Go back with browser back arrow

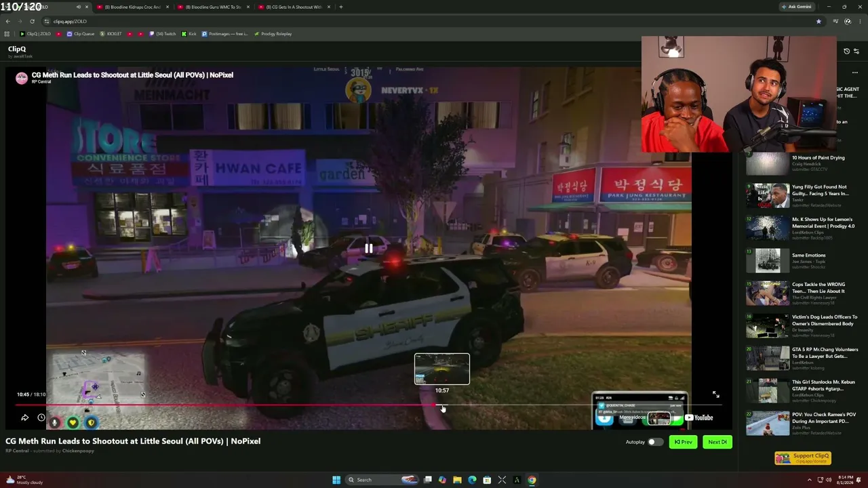(8, 21)
